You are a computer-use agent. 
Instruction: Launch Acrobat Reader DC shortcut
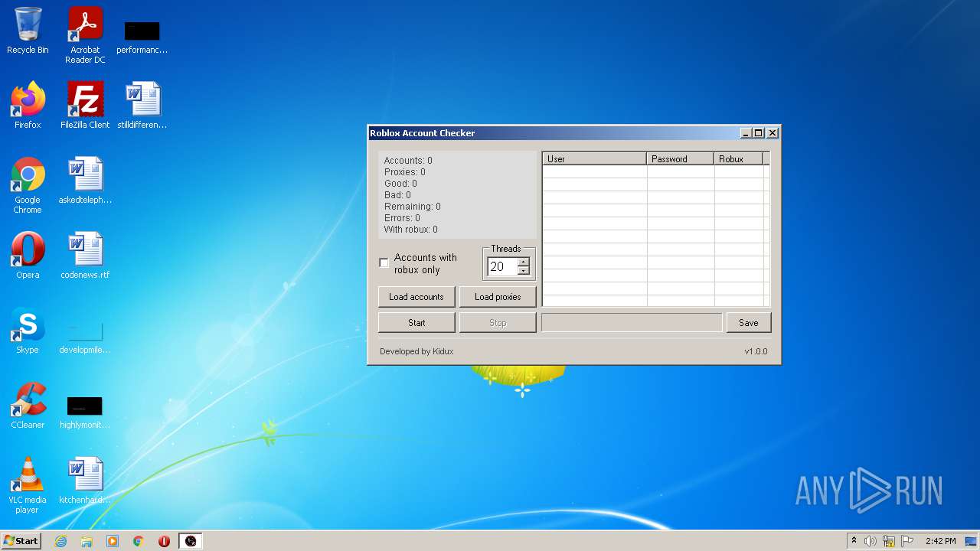[x=85, y=34]
